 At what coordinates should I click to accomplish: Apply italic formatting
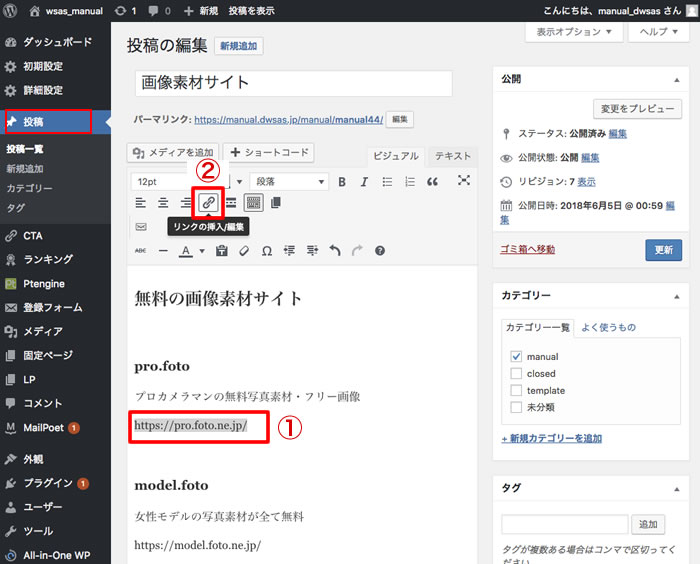pos(364,182)
